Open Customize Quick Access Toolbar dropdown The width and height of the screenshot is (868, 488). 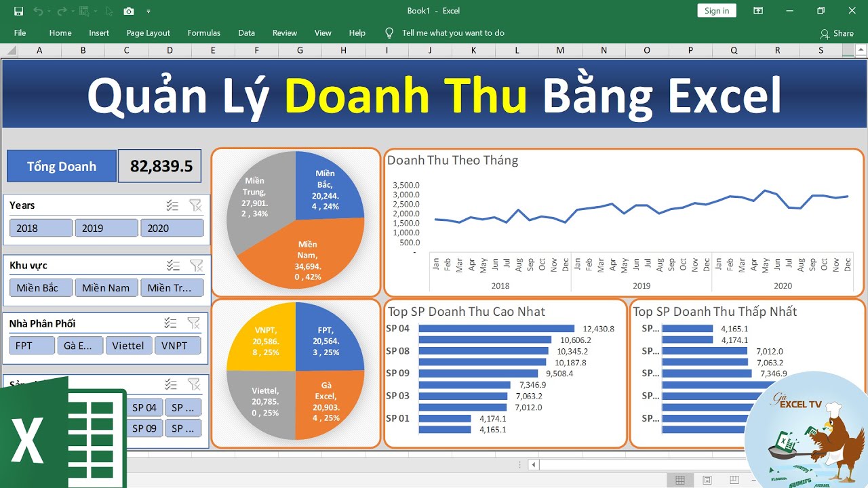coord(149,12)
